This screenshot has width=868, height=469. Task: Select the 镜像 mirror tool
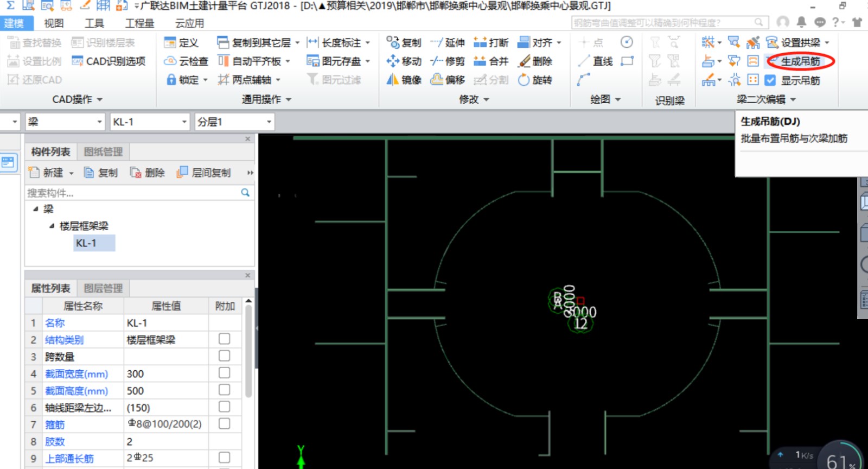[x=404, y=80]
